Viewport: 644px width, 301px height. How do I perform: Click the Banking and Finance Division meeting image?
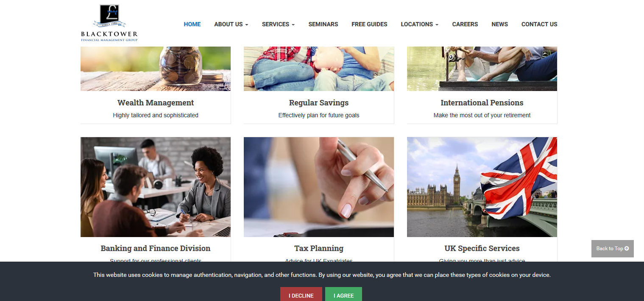click(156, 187)
